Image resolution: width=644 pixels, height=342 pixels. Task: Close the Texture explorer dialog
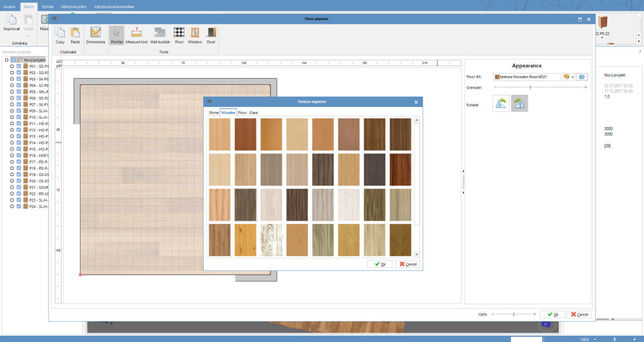click(416, 102)
